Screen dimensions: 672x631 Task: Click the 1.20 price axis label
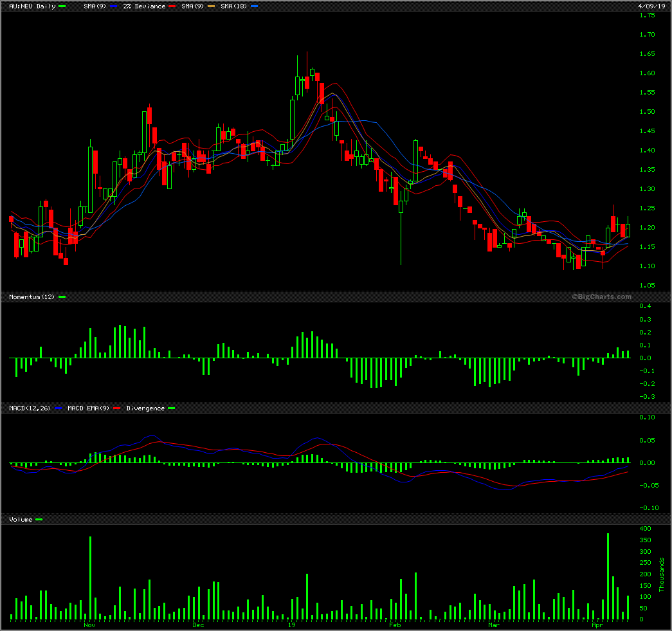pyautogui.click(x=647, y=227)
